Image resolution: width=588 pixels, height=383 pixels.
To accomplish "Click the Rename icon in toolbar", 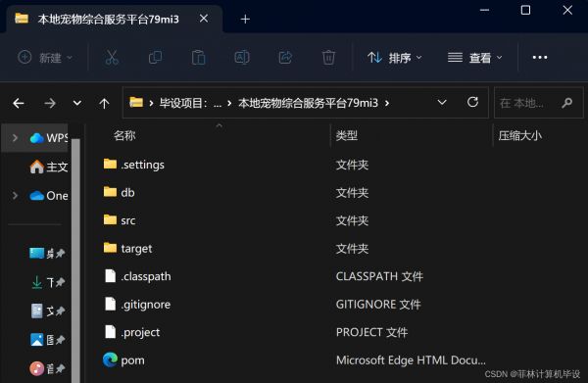I will [242, 58].
